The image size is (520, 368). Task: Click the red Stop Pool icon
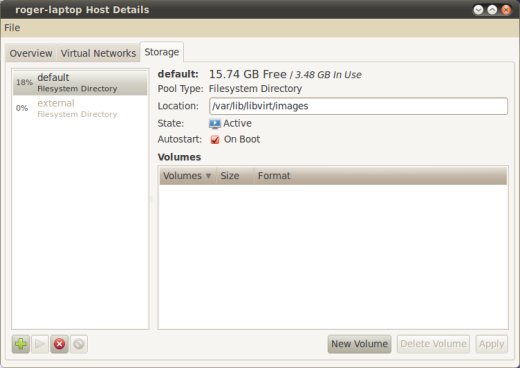(59, 344)
